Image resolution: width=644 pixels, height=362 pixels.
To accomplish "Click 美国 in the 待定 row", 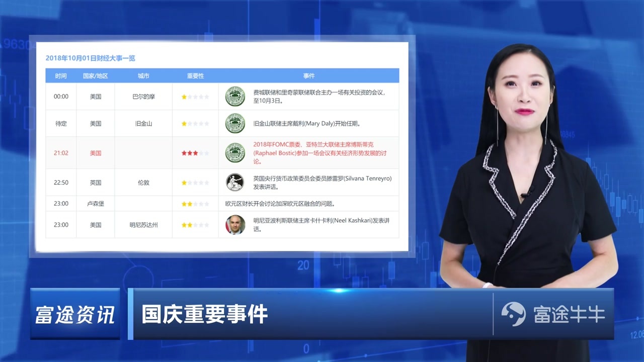I will [96, 123].
